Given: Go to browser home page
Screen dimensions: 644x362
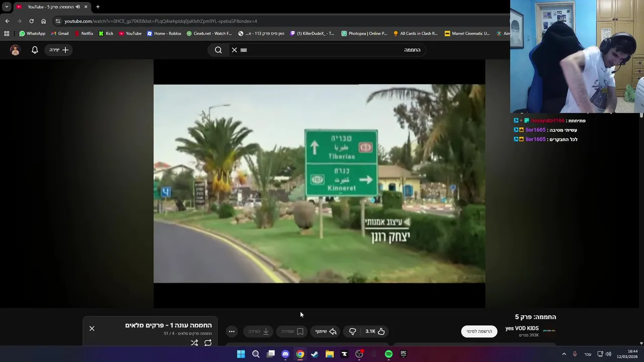Looking at the screenshot, I should 43,21.
